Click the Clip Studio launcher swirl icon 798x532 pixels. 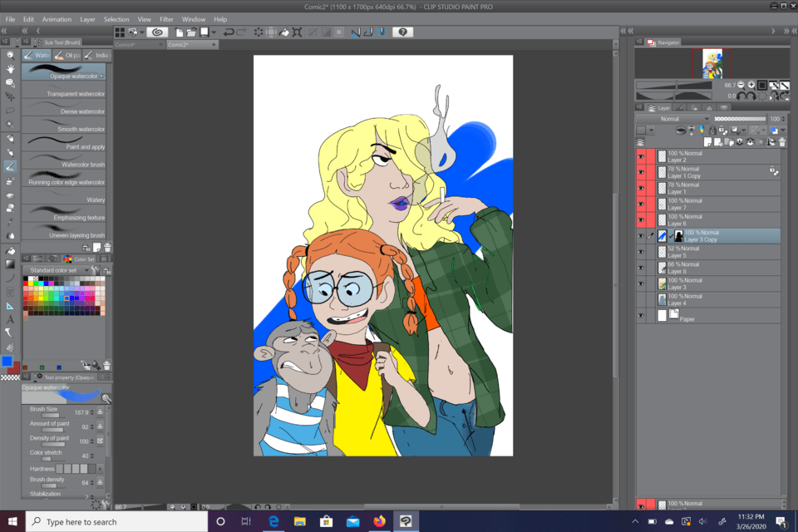click(x=157, y=32)
